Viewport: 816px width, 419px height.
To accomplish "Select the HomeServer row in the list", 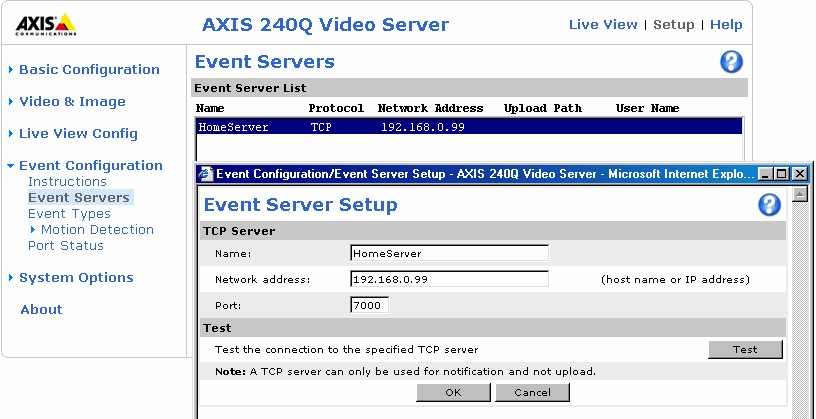I will (467, 128).
